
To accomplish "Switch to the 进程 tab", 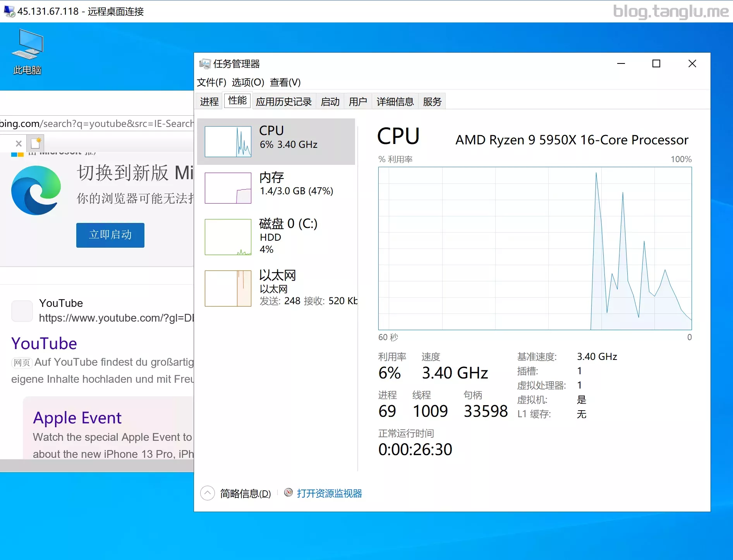I will coord(209,101).
